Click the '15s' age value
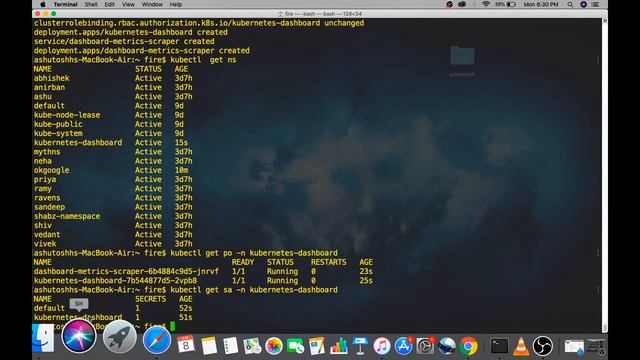Image resolution: width=640 pixels, height=360 pixels. [x=181, y=142]
